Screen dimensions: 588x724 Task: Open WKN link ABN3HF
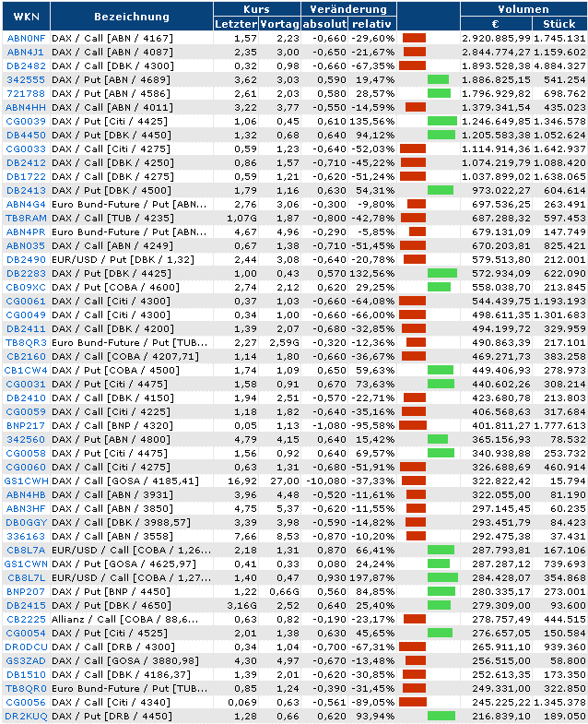26,509
